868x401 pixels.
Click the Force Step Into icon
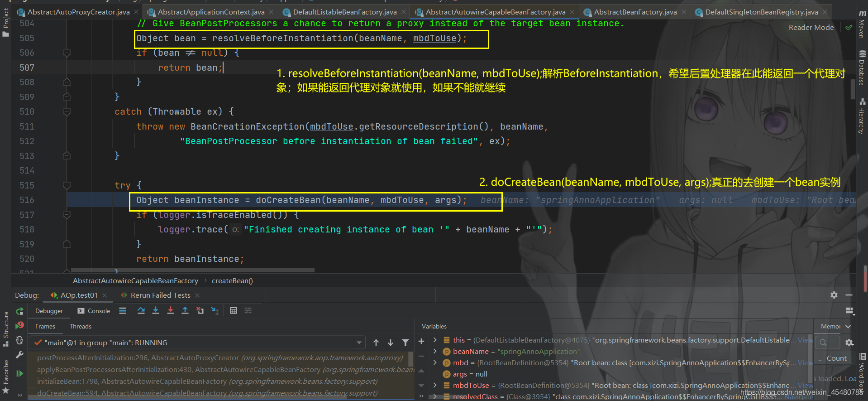[x=171, y=311]
